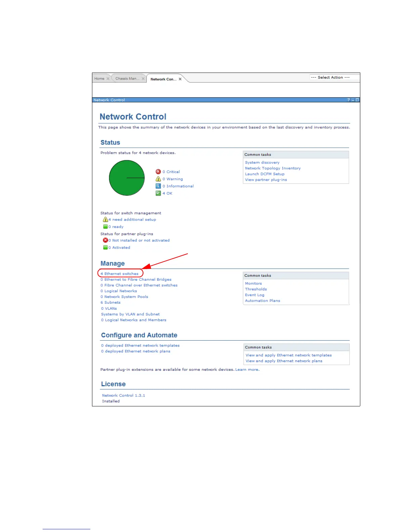Click the green OK checkmark icon
Viewport: 411px width, 532px height.
158,193
